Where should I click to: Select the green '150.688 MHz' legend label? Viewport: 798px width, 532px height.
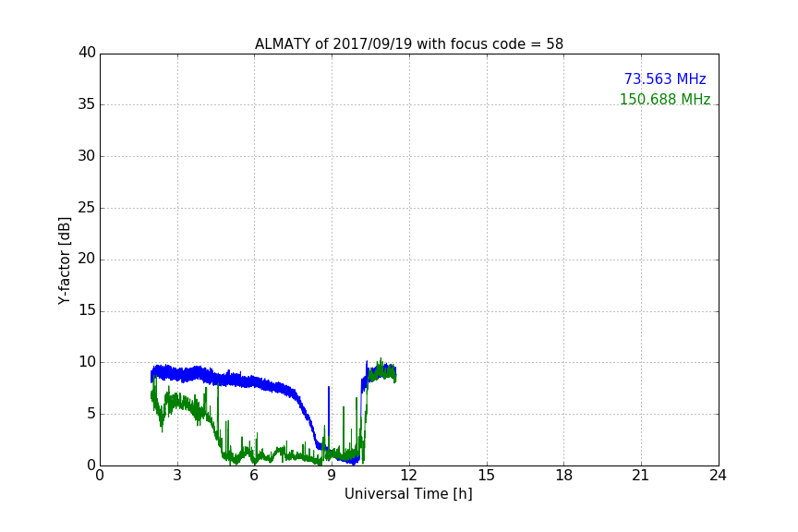tap(665, 99)
